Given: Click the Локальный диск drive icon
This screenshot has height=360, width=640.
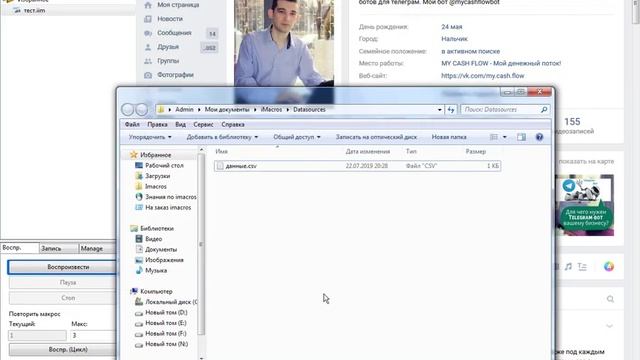Looking at the screenshot, I should tap(139, 302).
